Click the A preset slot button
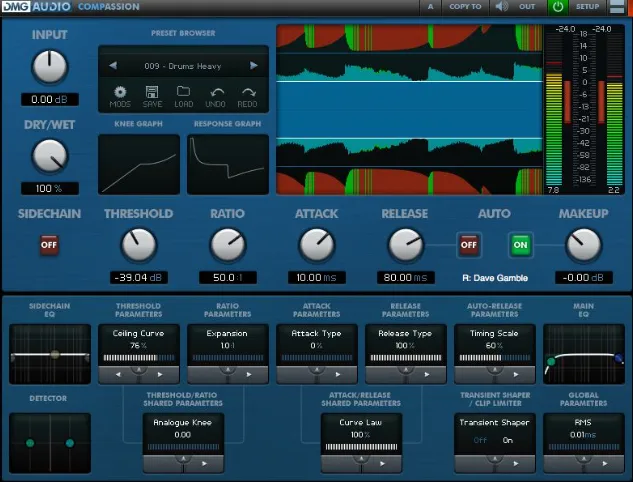The height and width of the screenshot is (482, 633). tap(430, 7)
